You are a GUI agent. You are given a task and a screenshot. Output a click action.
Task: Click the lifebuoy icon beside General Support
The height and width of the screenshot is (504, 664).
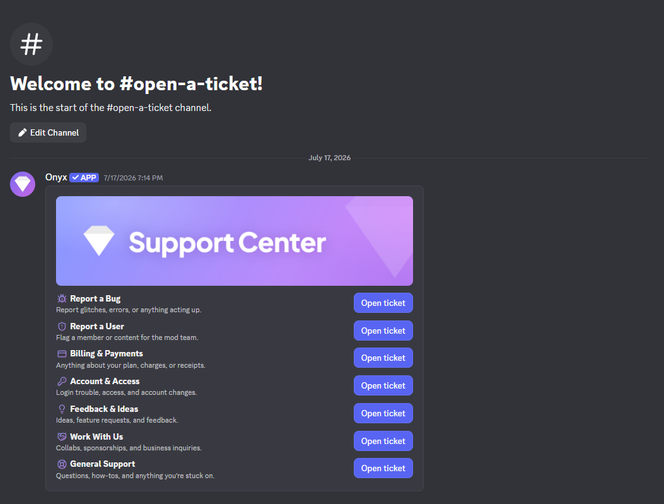(x=62, y=464)
